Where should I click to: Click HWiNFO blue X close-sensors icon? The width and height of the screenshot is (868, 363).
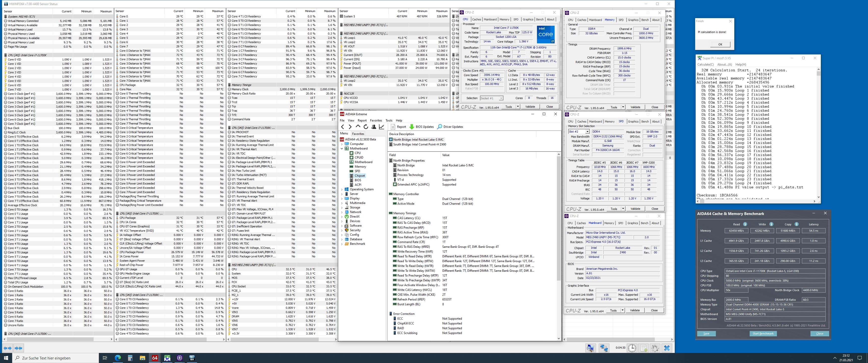667,348
